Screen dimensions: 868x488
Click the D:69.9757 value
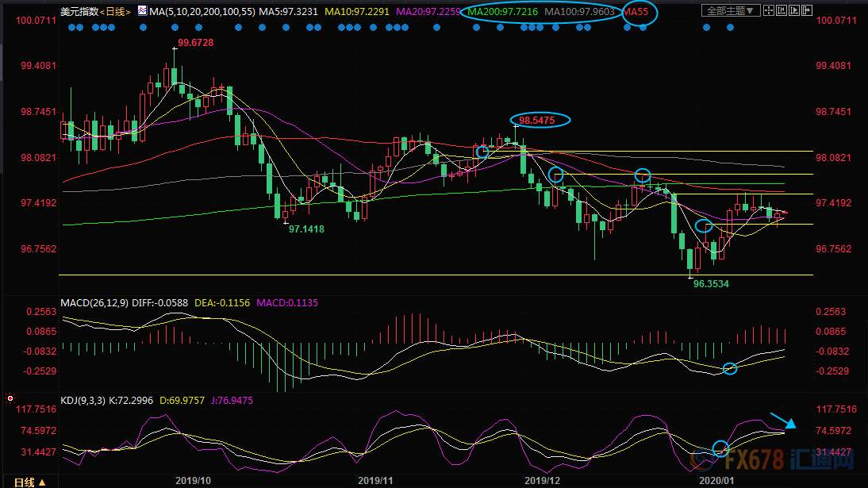[182, 401]
